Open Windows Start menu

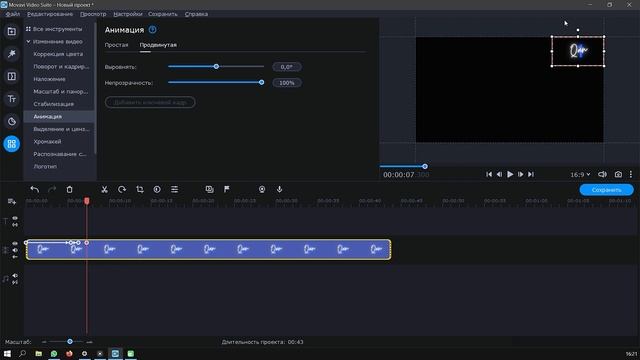pos(7,353)
